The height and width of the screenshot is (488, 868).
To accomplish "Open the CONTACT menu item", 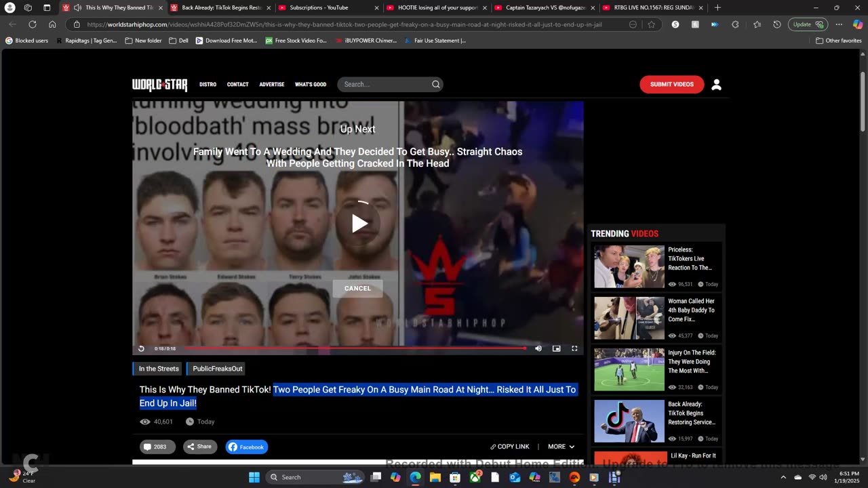I will click(237, 85).
